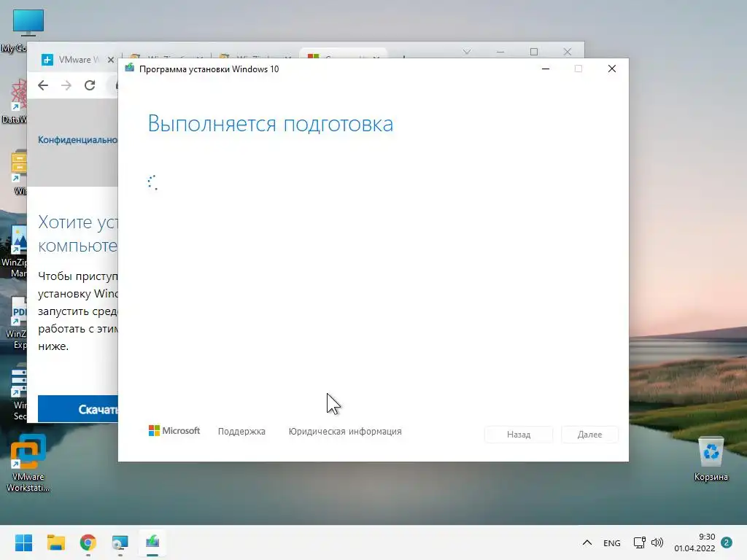Reload the page in Chrome
This screenshot has height=560, width=747.
pyautogui.click(x=90, y=85)
